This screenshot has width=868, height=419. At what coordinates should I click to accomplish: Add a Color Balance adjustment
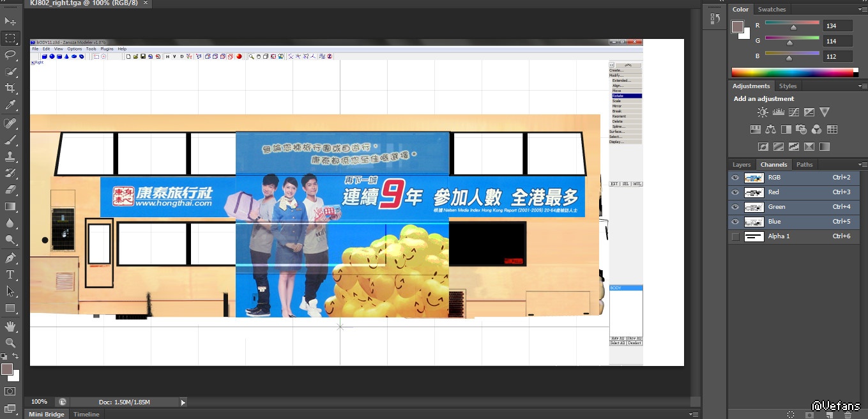point(770,129)
